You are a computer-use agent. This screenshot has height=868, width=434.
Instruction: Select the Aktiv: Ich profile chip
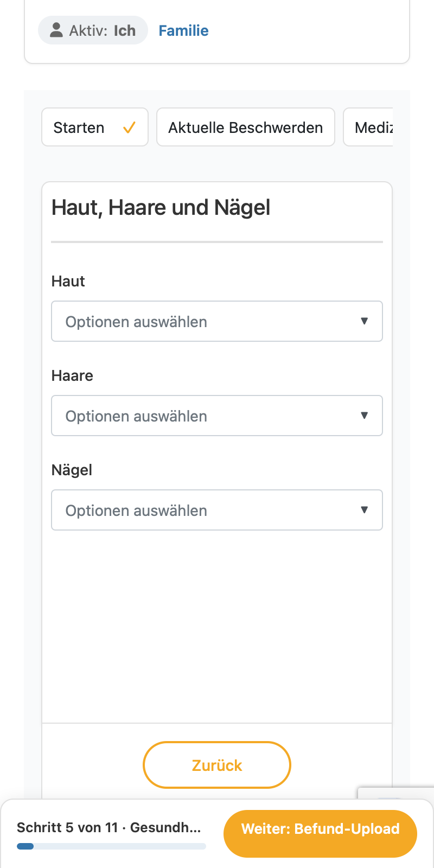tap(93, 30)
